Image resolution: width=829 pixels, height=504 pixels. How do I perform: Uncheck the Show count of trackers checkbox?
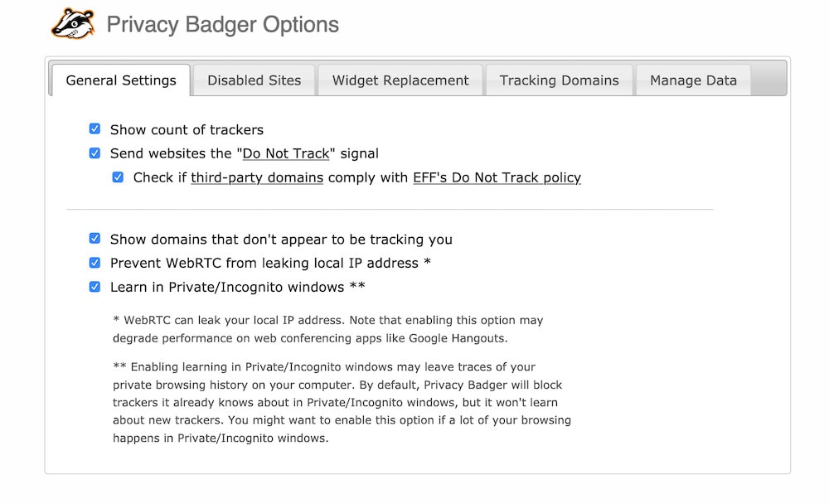pos(95,129)
